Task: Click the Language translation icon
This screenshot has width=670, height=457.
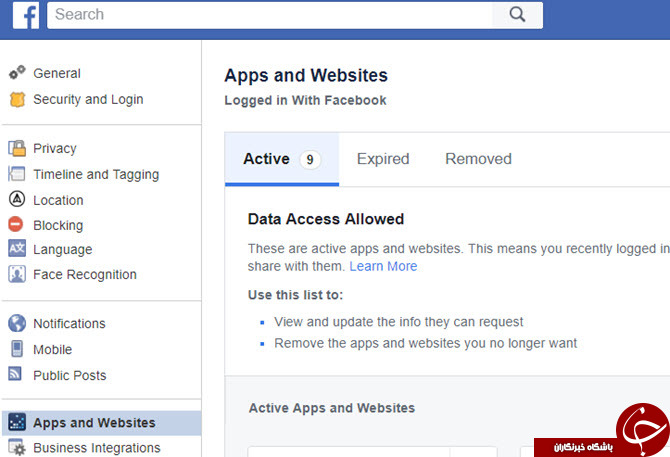Action: 17,249
